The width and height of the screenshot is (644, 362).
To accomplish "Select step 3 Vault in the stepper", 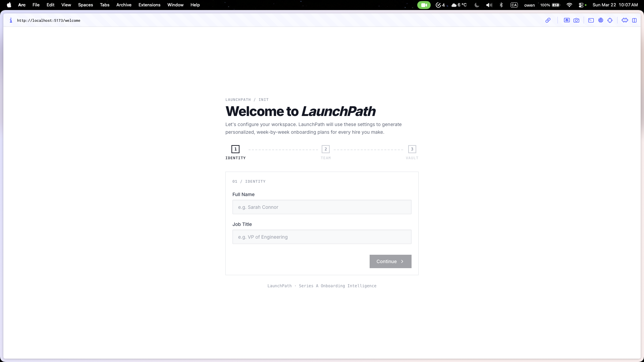I will tap(412, 149).
